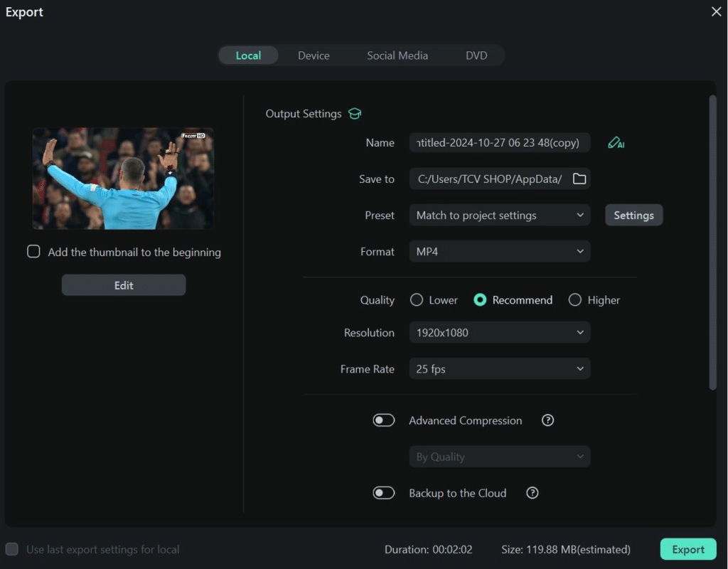Click Advanced Compression help question icon
This screenshot has height=569, width=728.
click(x=547, y=420)
